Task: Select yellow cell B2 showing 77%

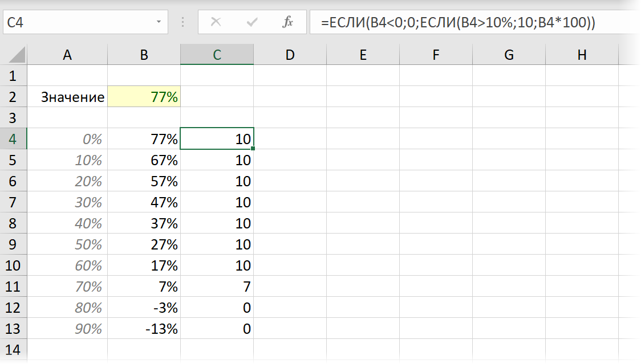Action: (144, 97)
